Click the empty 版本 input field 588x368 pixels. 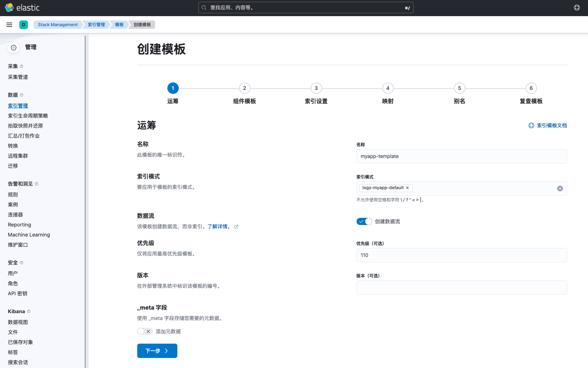[462, 287]
